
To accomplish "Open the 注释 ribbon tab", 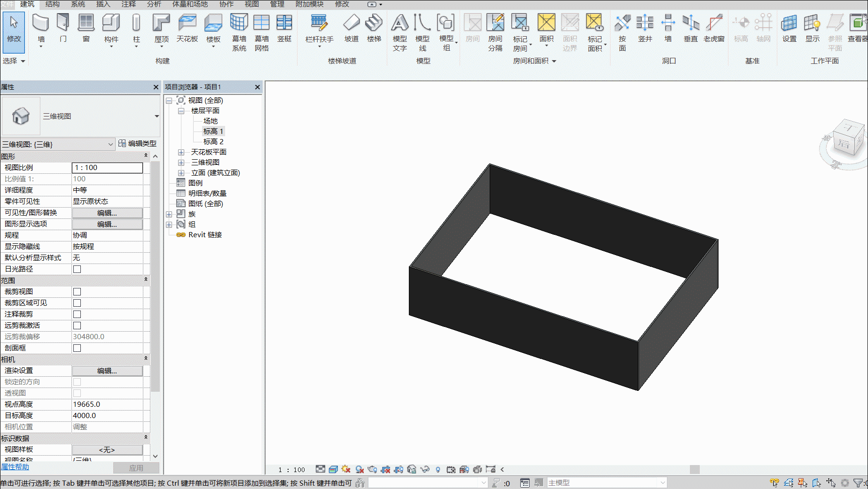I will click(129, 4).
